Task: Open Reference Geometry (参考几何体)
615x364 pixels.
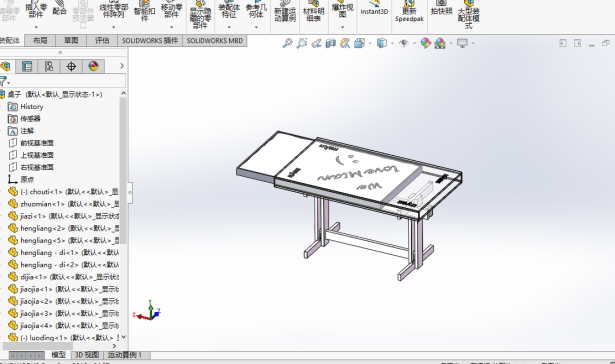Action: pyautogui.click(x=256, y=10)
